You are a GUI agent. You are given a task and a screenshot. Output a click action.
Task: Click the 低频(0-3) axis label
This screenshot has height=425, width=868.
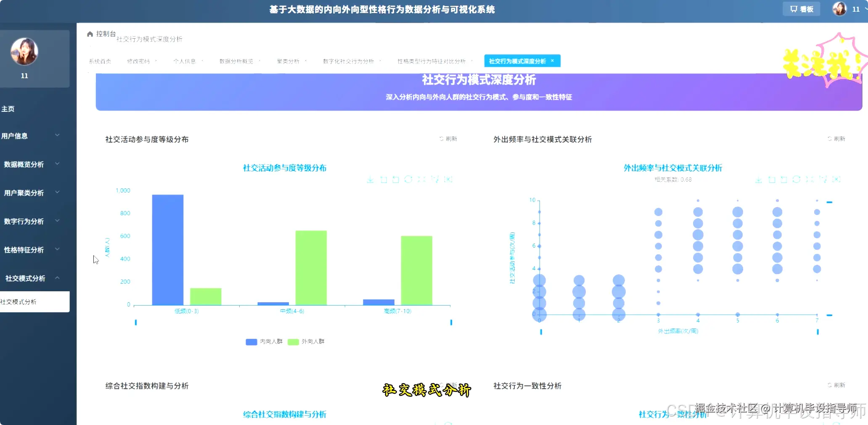(187, 311)
